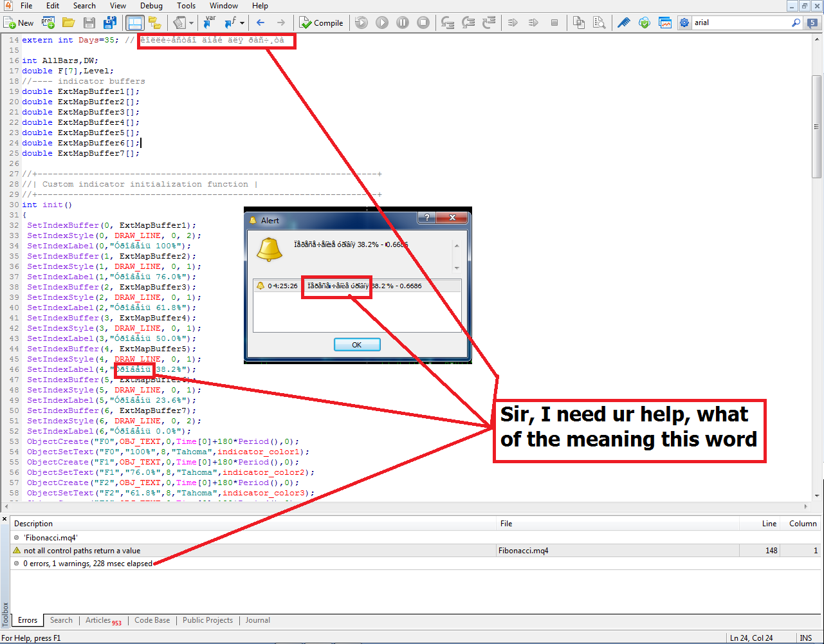This screenshot has height=644, width=824.
Task: Open the File menu
Action: pyautogui.click(x=26, y=6)
